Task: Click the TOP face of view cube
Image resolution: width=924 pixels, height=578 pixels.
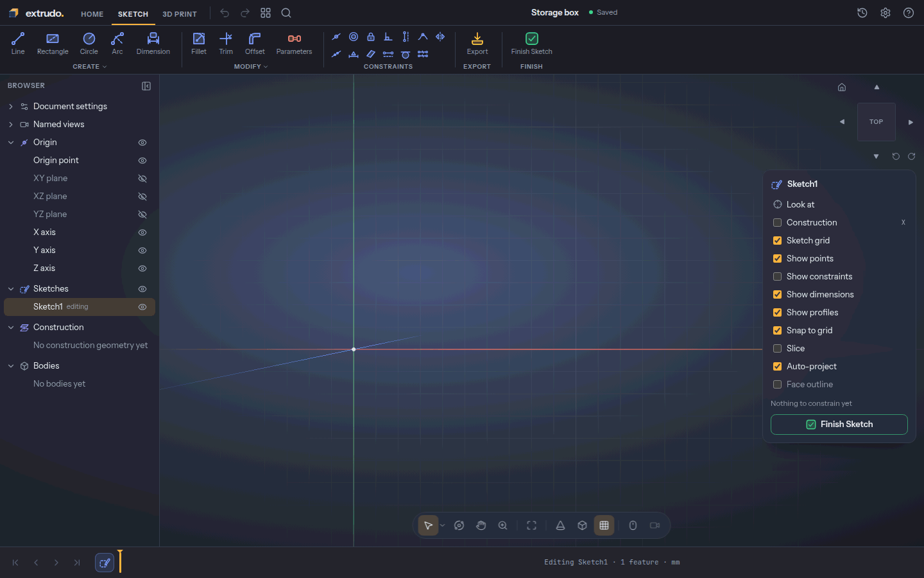Action: [877, 122]
